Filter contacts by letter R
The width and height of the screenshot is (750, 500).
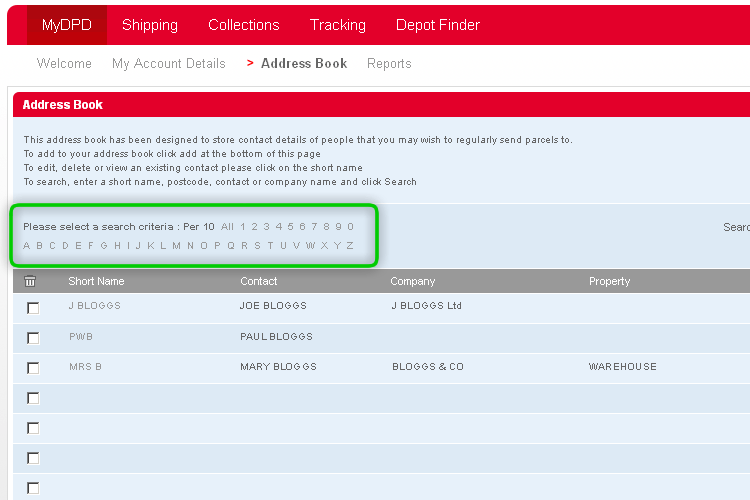244,246
